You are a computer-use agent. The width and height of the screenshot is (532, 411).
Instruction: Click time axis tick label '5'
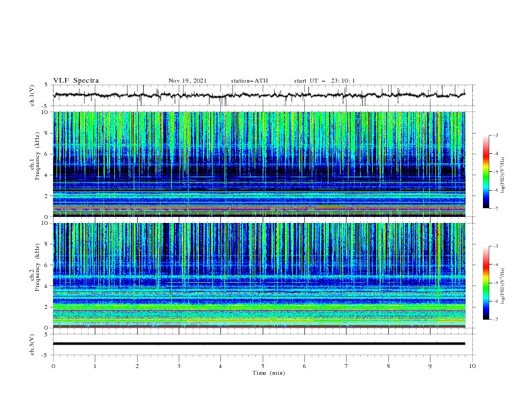point(263,366)
